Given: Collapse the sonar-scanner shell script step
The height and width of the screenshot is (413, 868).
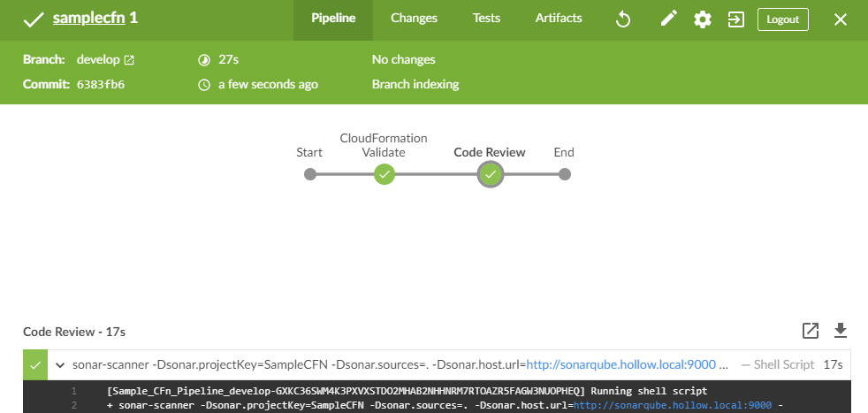Looking at the screenshot, I should 60,364.
